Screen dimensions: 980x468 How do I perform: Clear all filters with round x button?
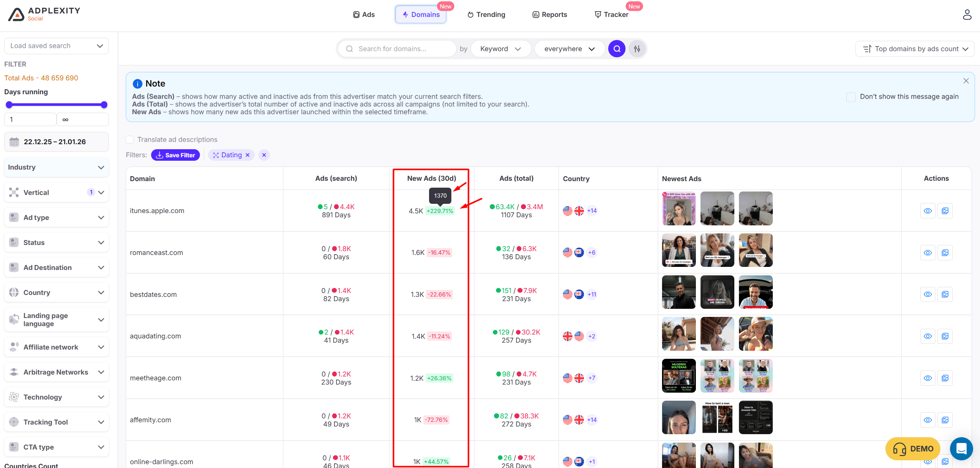pyautogui.click(x=264, y=155)
